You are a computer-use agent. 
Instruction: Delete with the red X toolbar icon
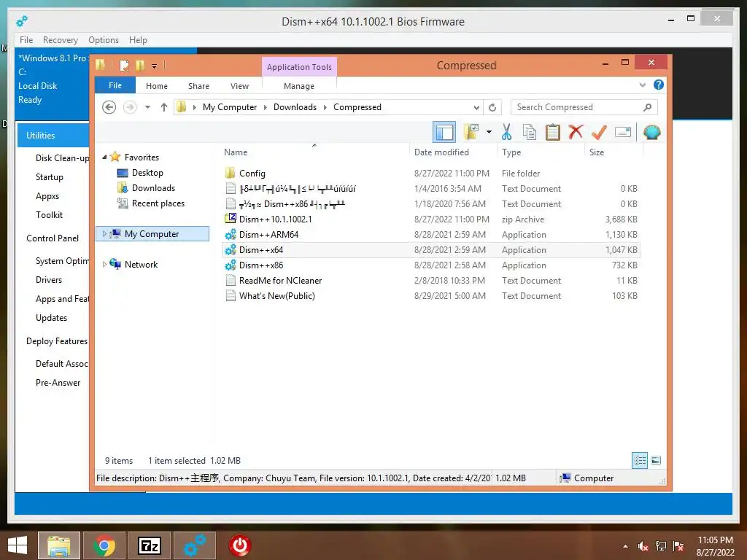[576, 132]
